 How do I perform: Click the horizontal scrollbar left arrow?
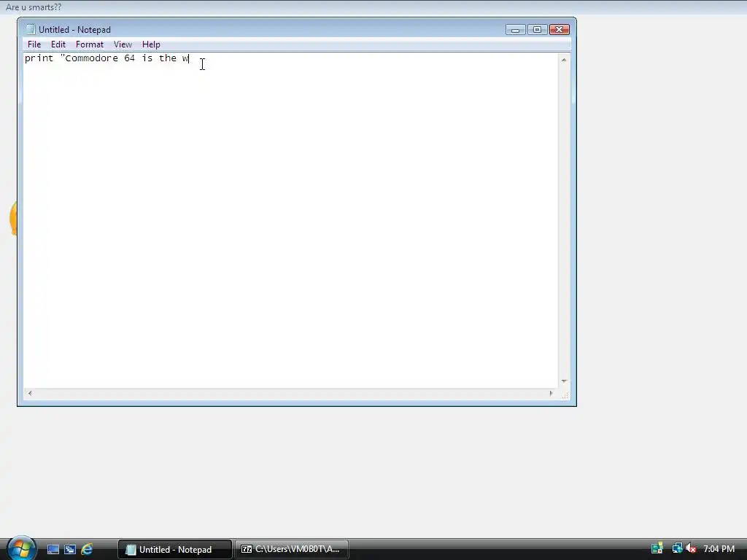[30, 393]
